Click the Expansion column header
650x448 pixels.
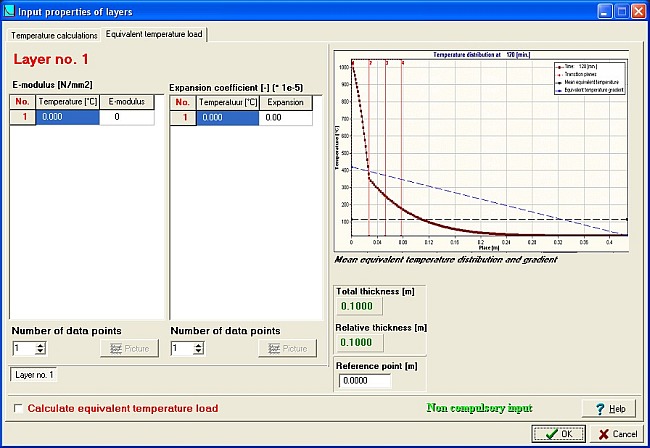coord(286,102)
